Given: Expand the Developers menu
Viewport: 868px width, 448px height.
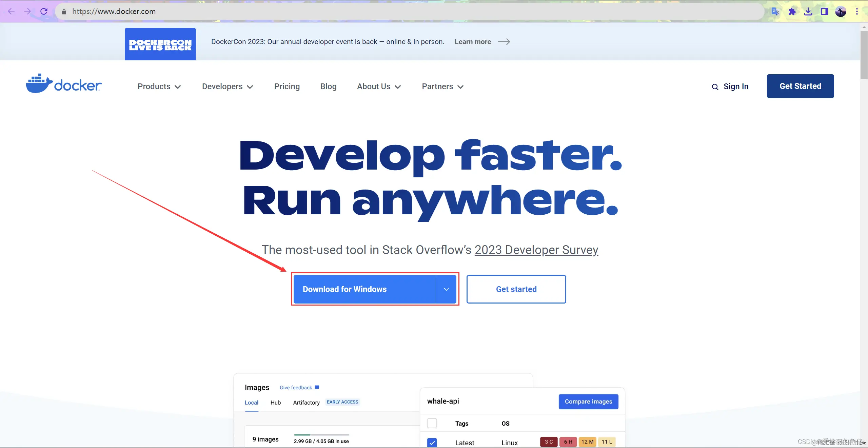Looking at the screenshot, I should tap(227, 86).
